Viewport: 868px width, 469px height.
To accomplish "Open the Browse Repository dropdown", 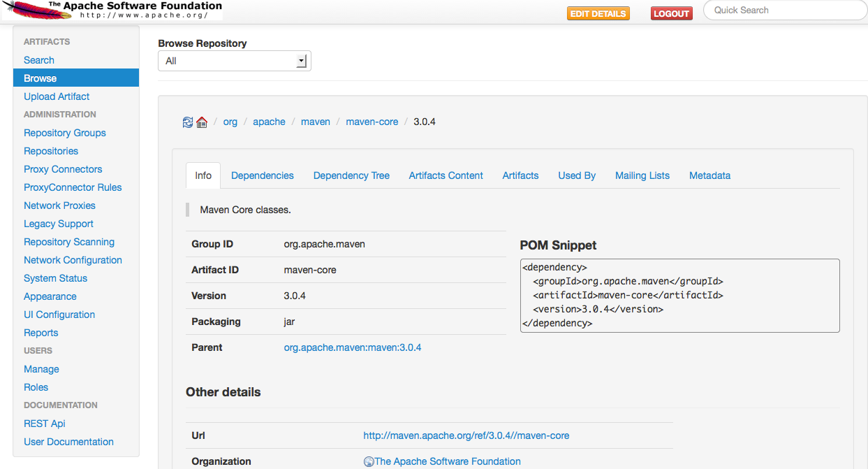I will tap(235, 61).
